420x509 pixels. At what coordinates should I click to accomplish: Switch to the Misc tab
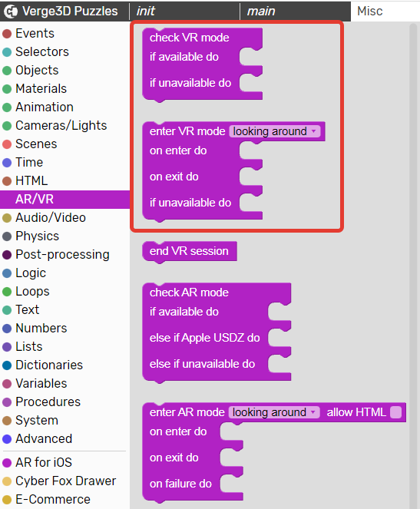pos(385,12)
